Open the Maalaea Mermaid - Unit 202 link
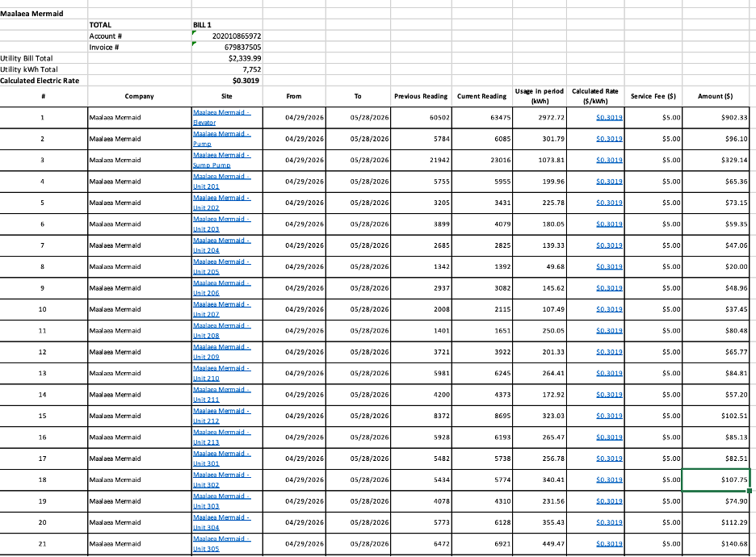Viewport: 756px width, 557px height. (222, 203)
